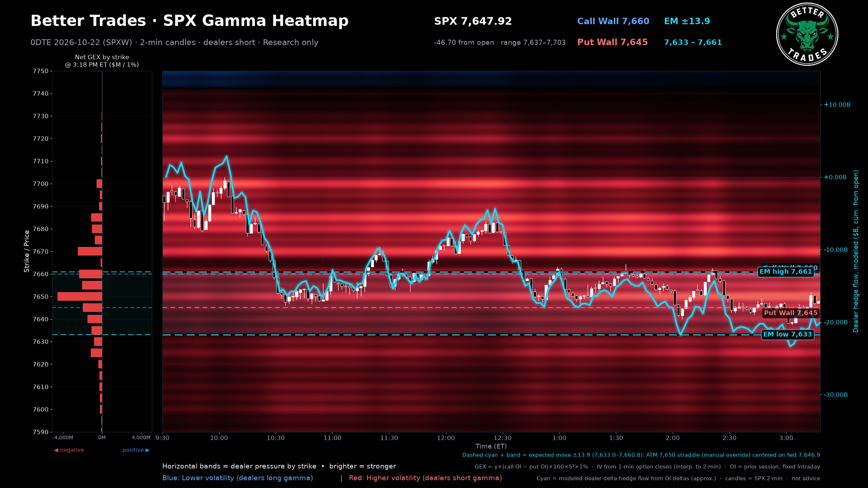This screenshot has width=868, height=488.
Task: Click the EM ±13.9 header value
Action: click(687, 21)
